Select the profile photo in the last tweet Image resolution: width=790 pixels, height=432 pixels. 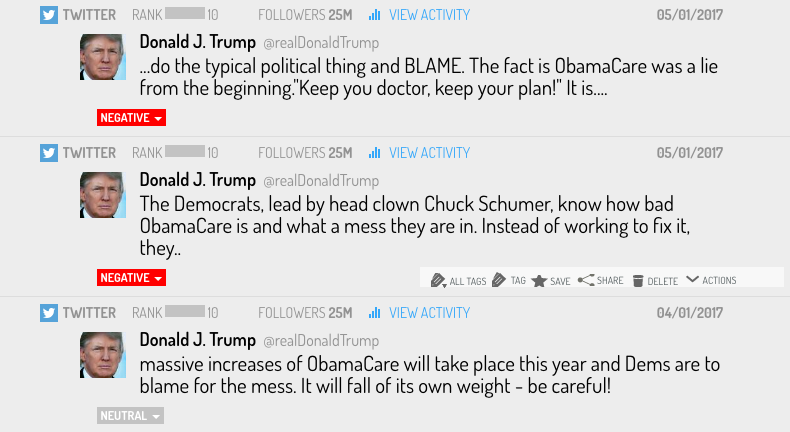pos(103,355)
